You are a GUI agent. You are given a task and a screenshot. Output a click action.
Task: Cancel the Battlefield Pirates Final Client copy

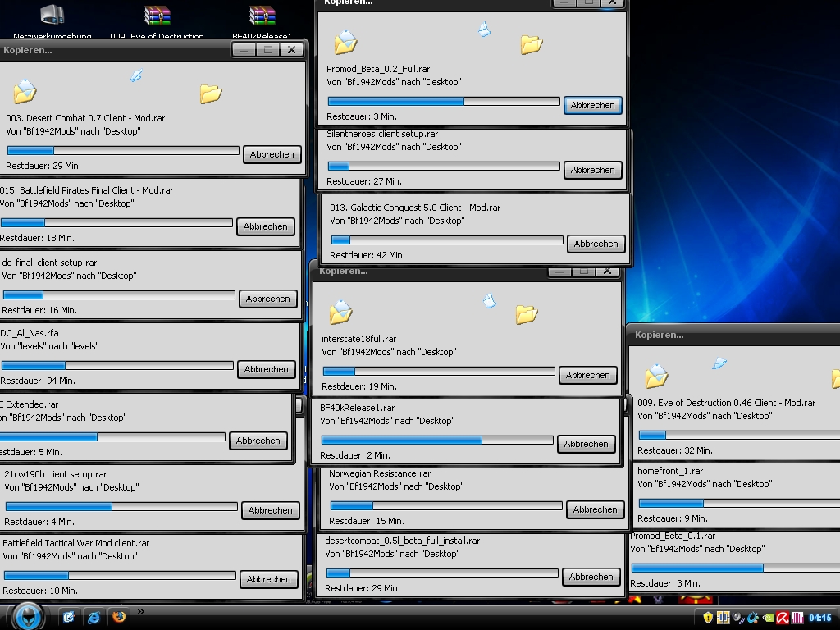pos(266,226)
